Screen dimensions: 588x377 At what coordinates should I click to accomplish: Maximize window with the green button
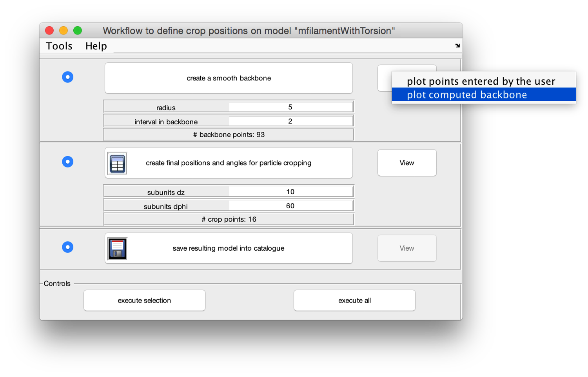pyautogui.click(x=78, y=30)
